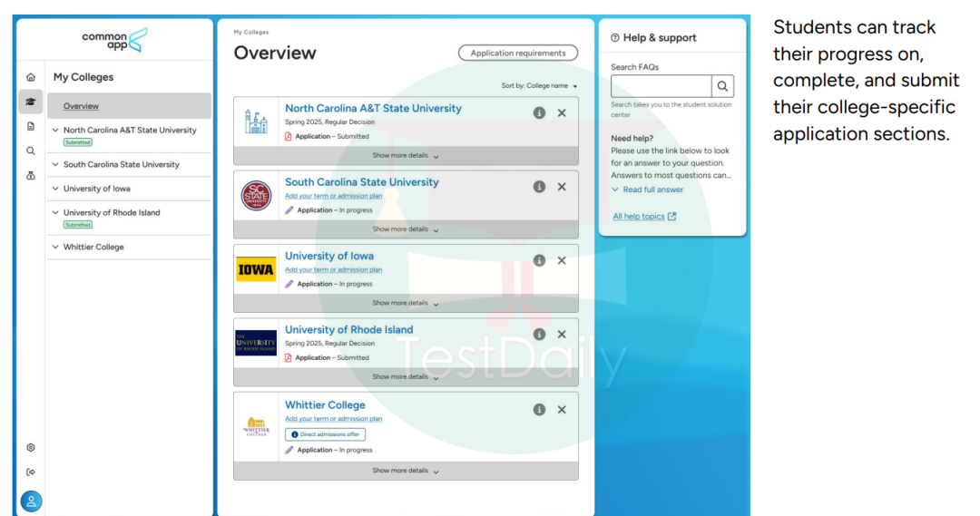
Task: Click the SC State round logo
Action: (x=256, y=196)
